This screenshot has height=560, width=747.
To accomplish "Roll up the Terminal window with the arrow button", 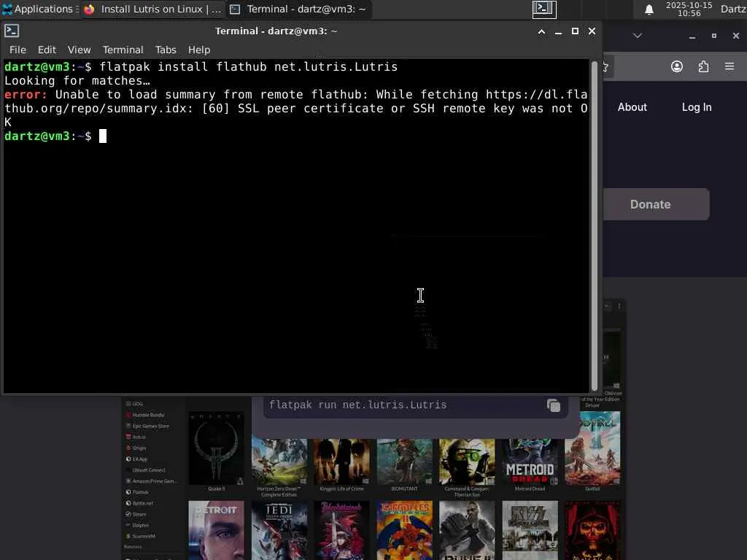I will click(x=542, y=31).
